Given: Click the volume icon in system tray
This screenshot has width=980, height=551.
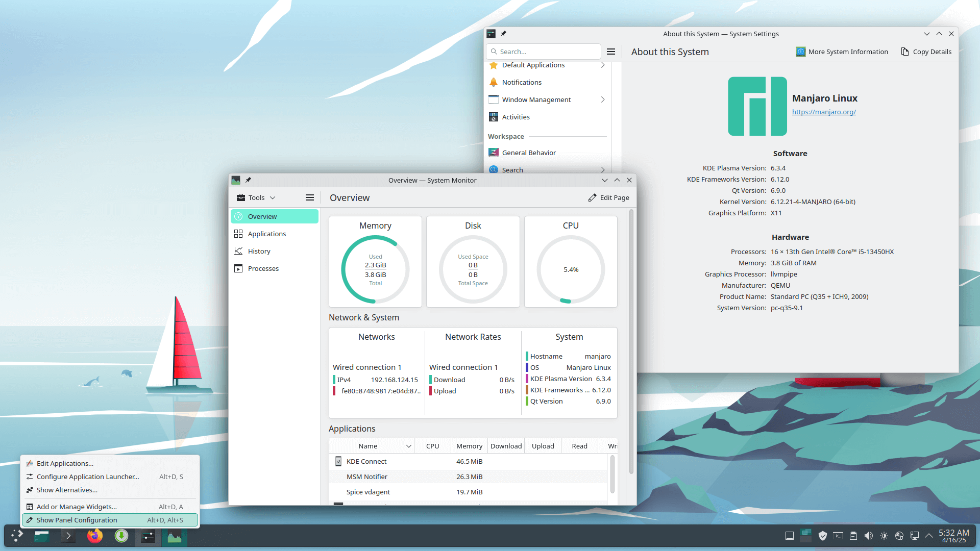Looking at the screenshot, I should [868, 536].
